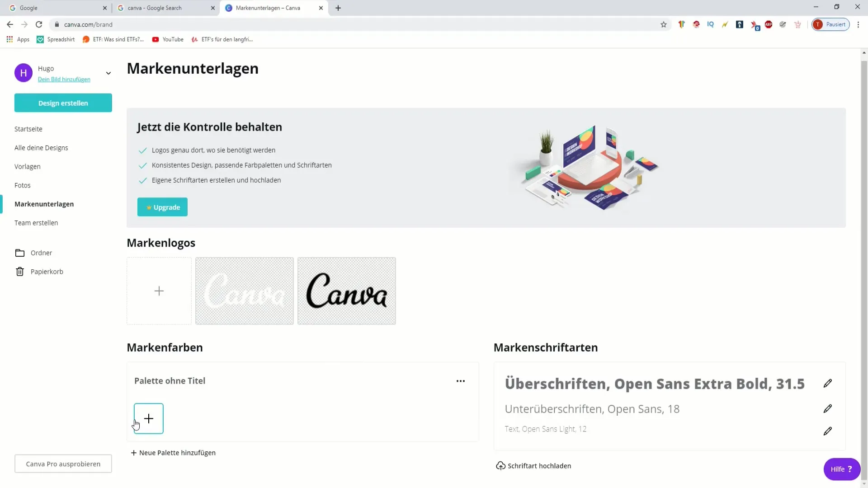The height and width of the screenshot is (488, 868).
Task: Click the Pausiert profile button
Action: point(830,24)
